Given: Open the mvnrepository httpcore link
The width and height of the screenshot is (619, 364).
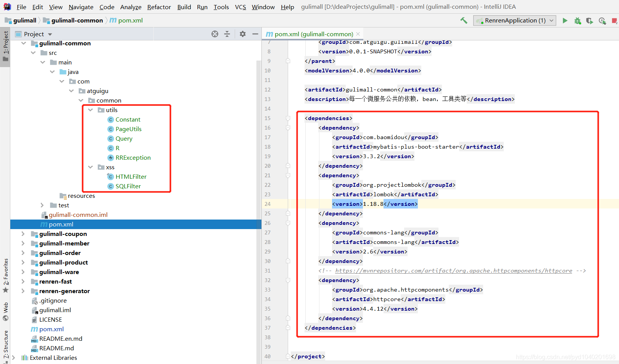Looking at the screenshot, I should click(x=454, y=271).
